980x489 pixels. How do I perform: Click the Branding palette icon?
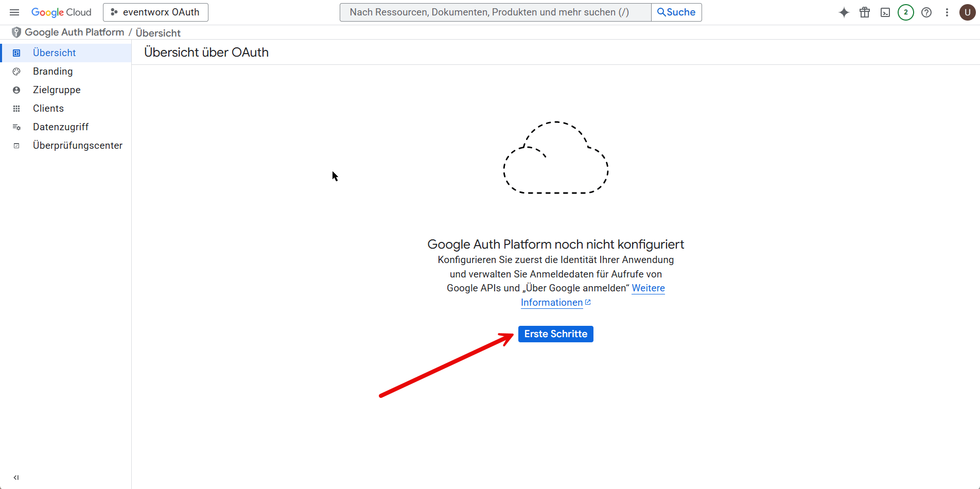pos(16,72)
